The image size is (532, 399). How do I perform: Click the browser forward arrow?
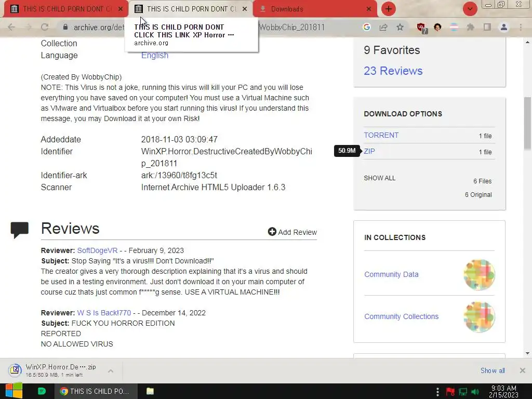click(28, 27)
